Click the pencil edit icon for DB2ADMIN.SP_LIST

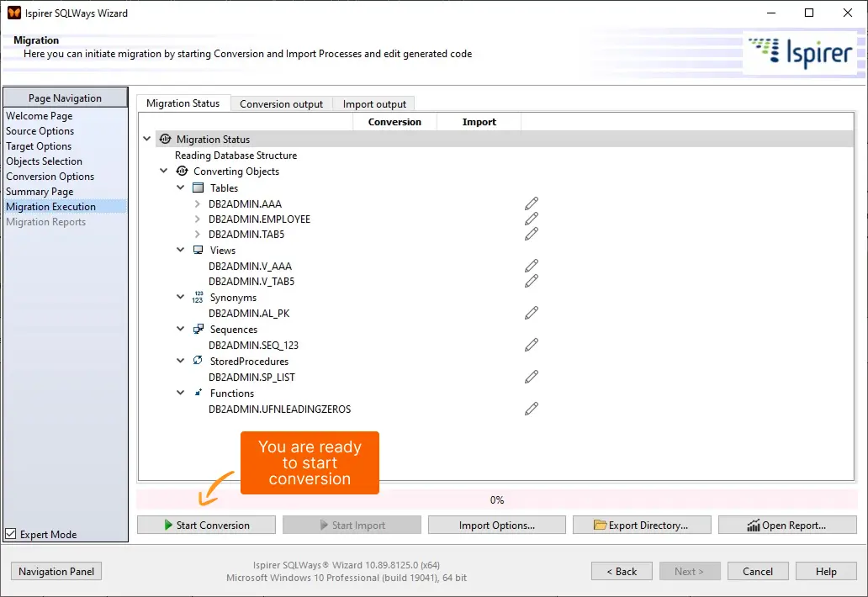532,377
